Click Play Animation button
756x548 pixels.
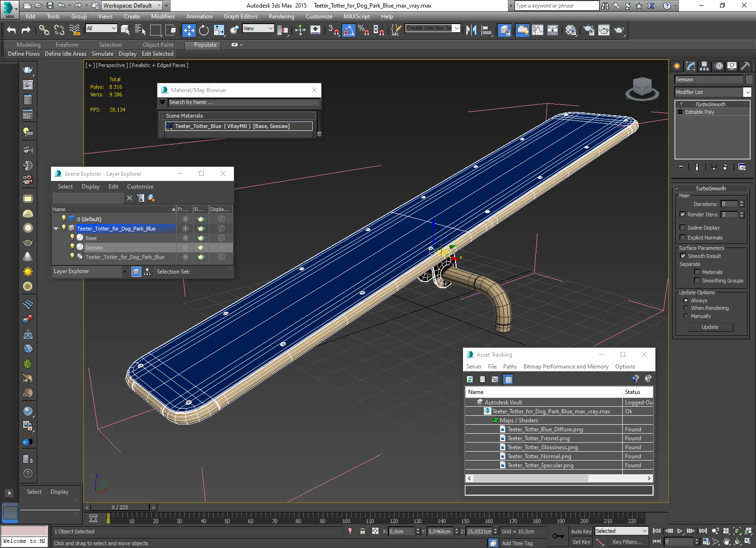pos(680,531)
